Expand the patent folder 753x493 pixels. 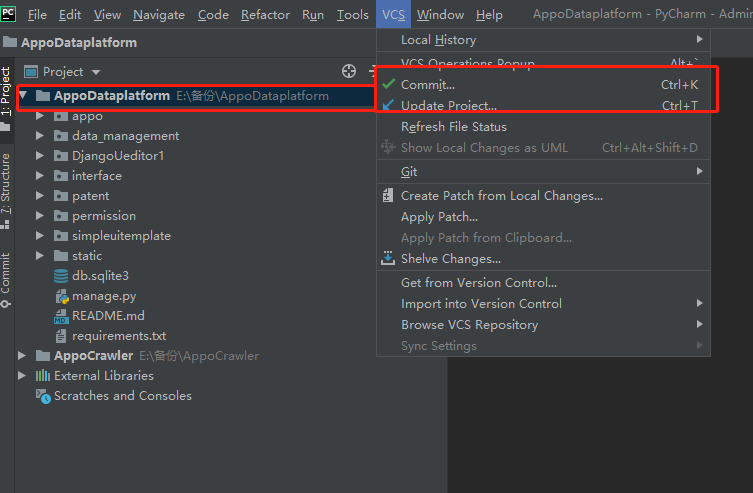tap(40, 196)
